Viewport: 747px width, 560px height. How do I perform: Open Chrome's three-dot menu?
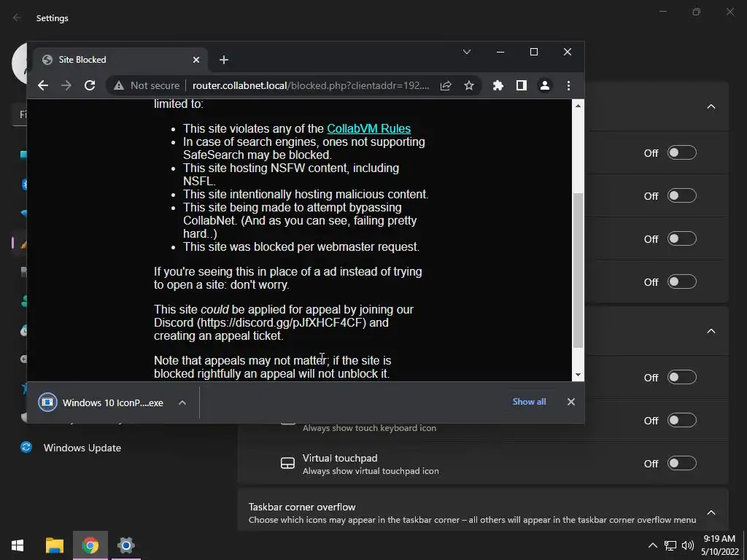(568, 86)
